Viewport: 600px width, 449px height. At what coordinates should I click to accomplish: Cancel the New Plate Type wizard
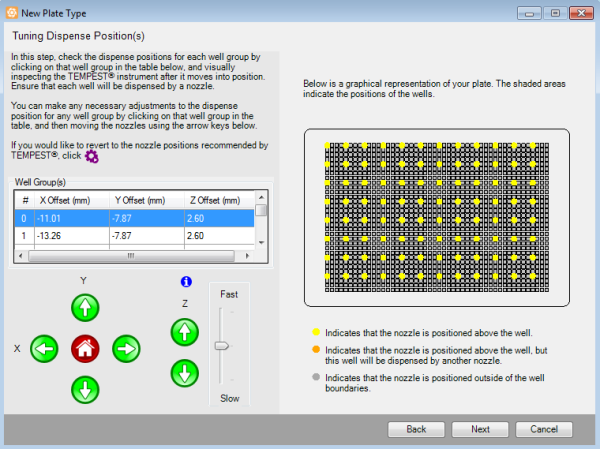(544, 428)
